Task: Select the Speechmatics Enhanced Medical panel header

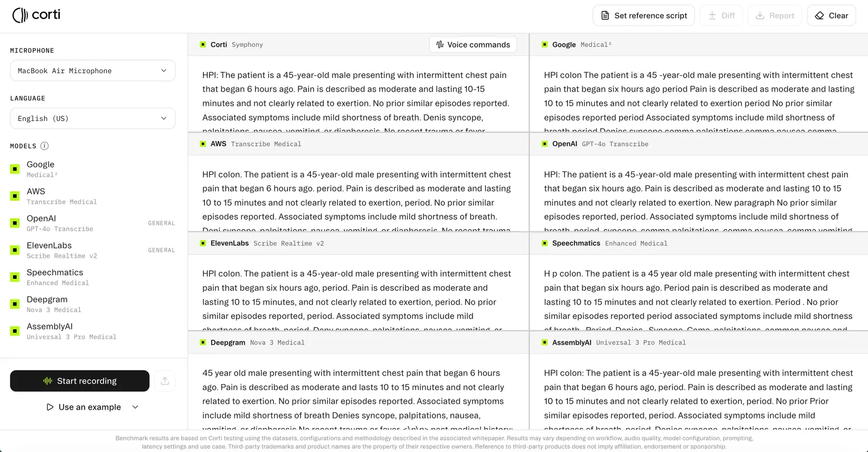Action: pos(699,243)
